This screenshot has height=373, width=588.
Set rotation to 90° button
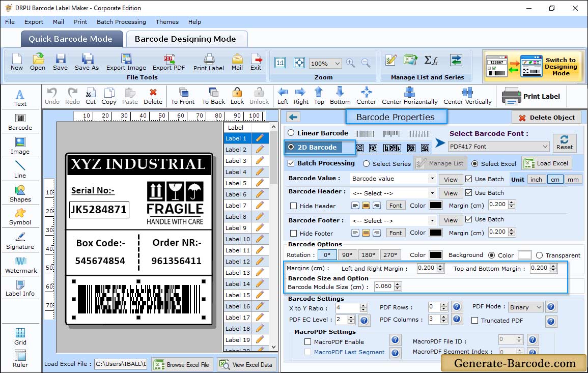coord(347,255)
